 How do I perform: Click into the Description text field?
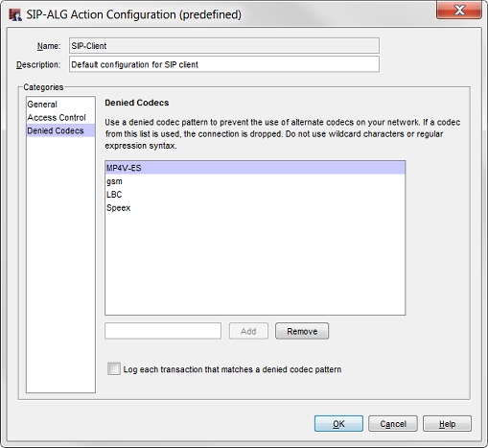point(224,64)
